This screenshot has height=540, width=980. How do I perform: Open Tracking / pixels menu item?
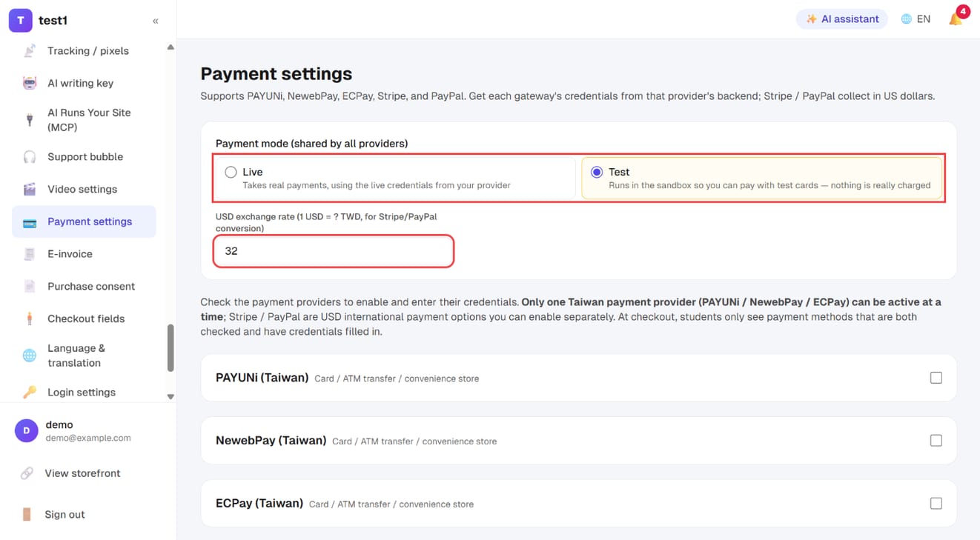tap(84, 51)
